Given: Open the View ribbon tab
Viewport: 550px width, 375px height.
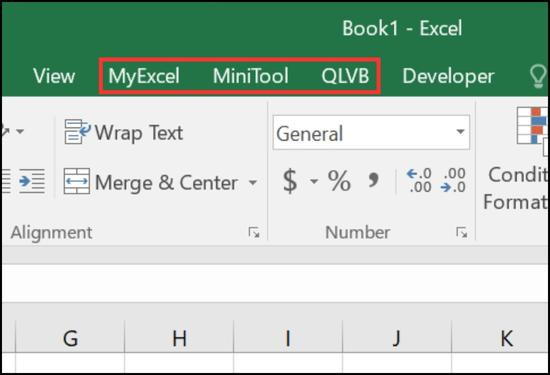Looking at the screenshot, I should point(54,76).
